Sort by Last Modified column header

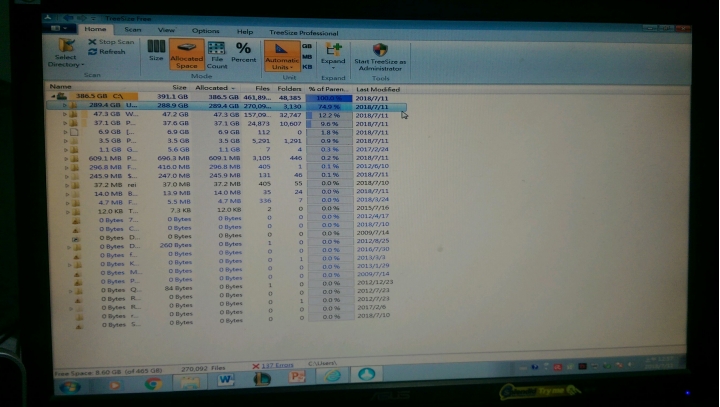[378, 90]
